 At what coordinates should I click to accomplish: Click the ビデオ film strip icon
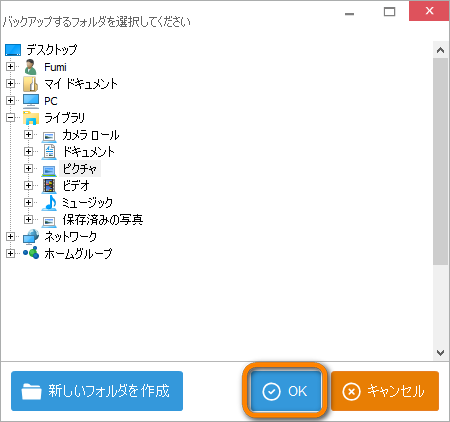tap(49, 186)
